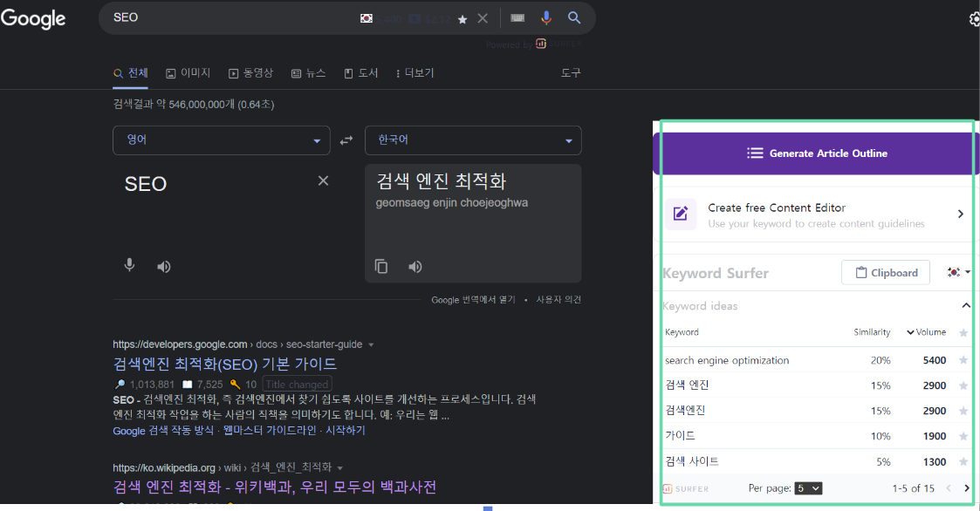The width and height of the screenshot is (980, 511).
Task: Open the Google 검색 작동 방식 sitelink
Action: pos(163,431)
